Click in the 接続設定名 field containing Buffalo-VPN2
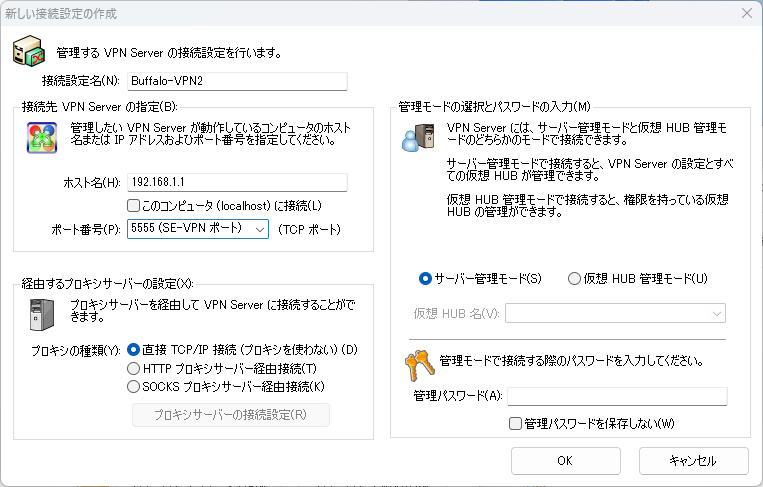763x487 pixels. pyautogui.click(x=237, y=81)
